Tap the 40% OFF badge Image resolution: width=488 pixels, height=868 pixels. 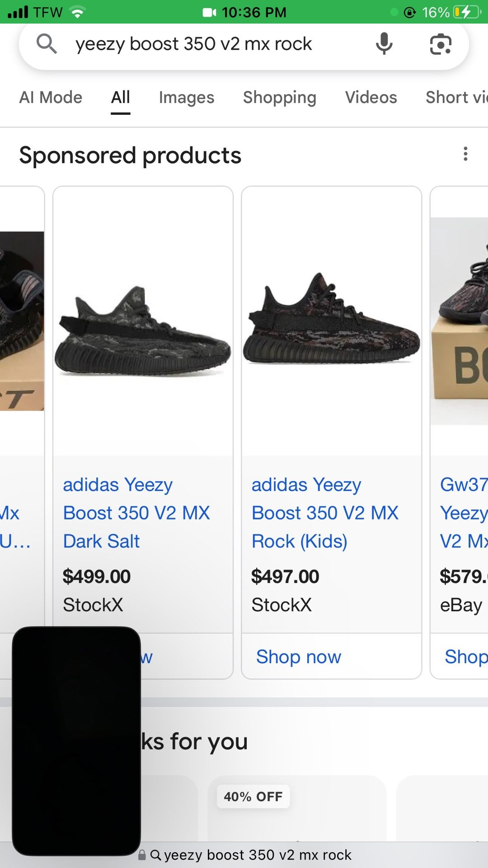pos(252,796)
